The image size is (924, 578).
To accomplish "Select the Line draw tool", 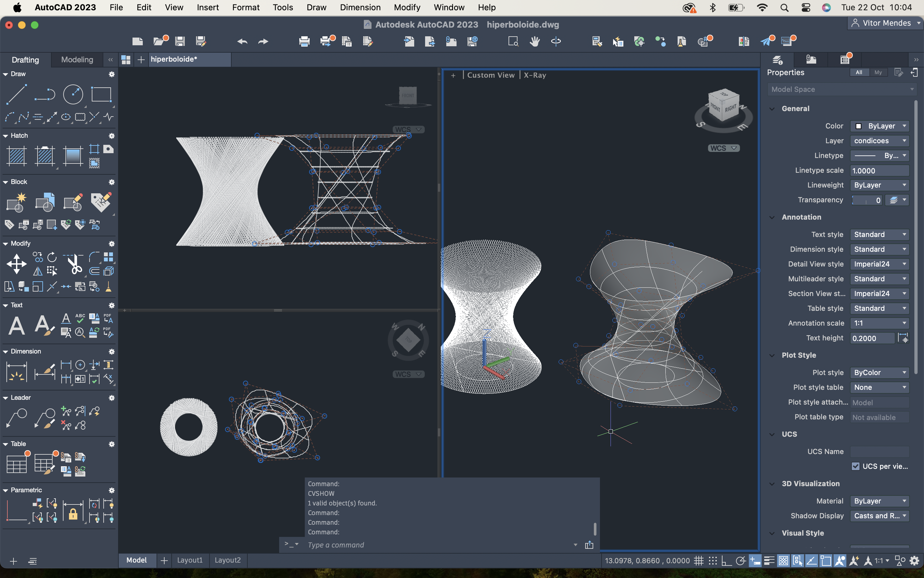I will point(17,94).
